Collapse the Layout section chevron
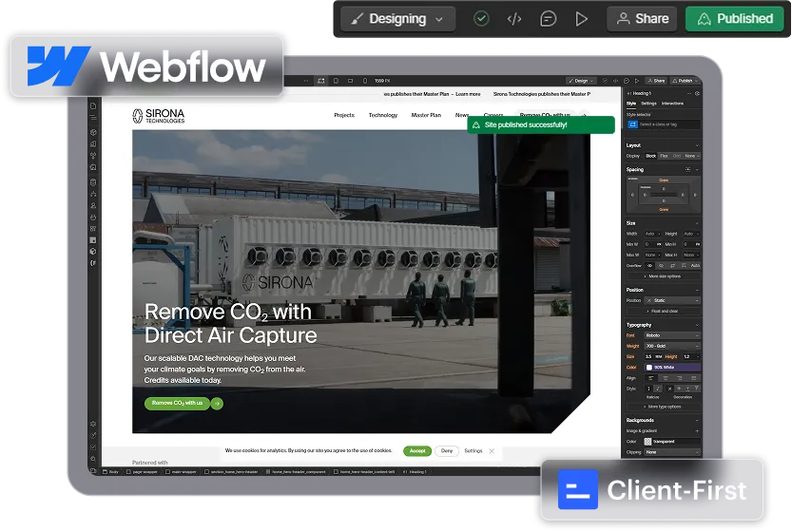This screenshot has height=532, width=792. [x=697, y=145]
